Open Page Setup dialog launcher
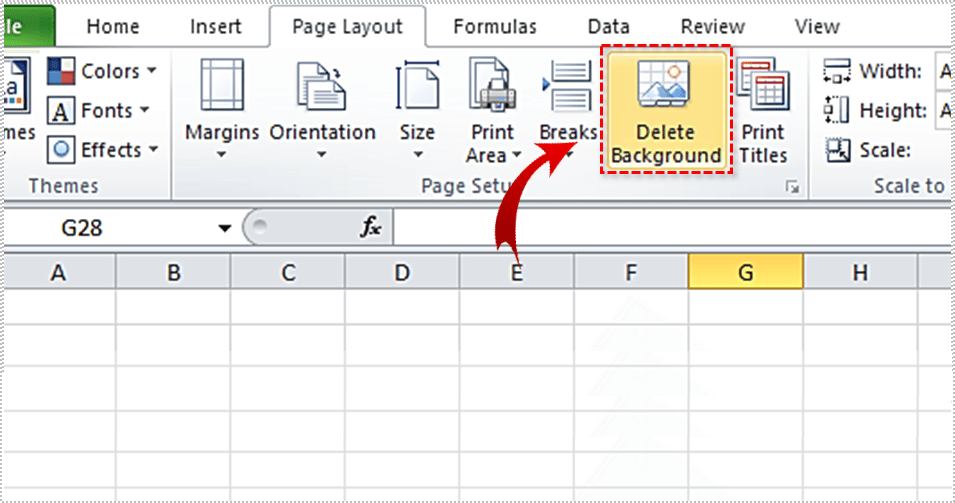 click(793, 186)
